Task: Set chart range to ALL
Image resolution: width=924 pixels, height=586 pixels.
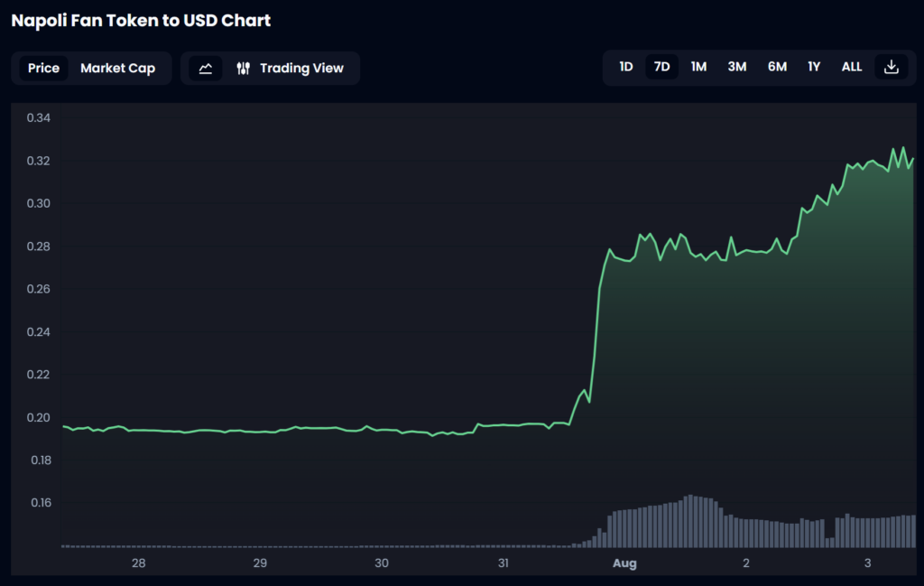Action: click(x=852, y=67)
